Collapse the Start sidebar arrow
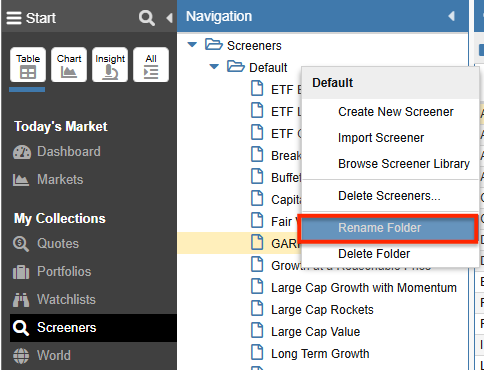 [x=170, y=18]
